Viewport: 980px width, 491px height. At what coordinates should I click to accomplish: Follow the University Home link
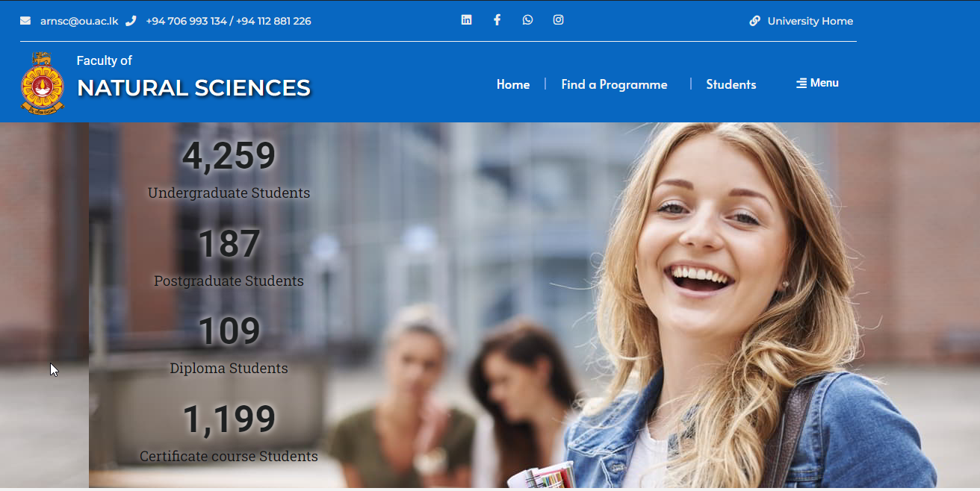point(810,21)
